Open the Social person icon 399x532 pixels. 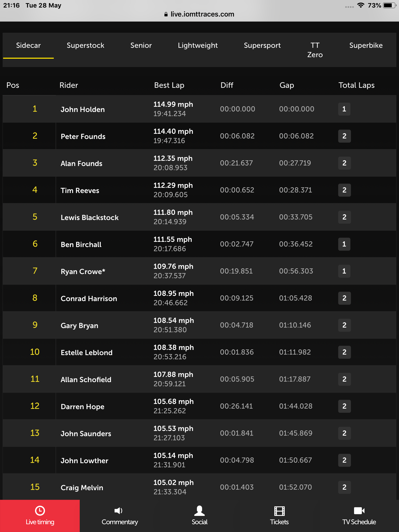click(x=199, y=511)
